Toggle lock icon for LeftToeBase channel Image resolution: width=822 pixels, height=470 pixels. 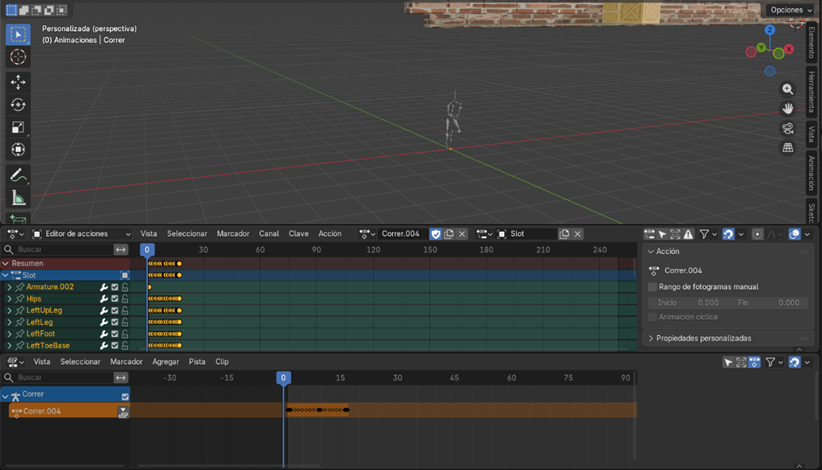[125, 346]
